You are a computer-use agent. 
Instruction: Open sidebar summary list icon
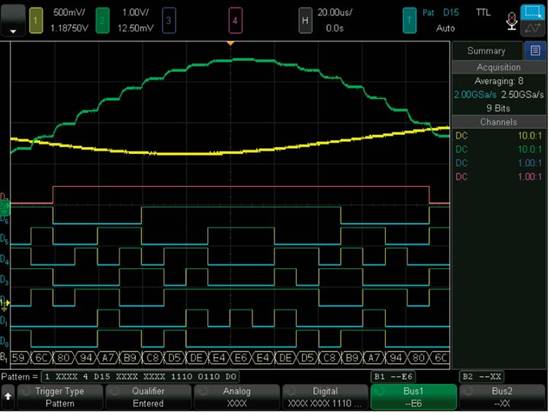(535, 51)
